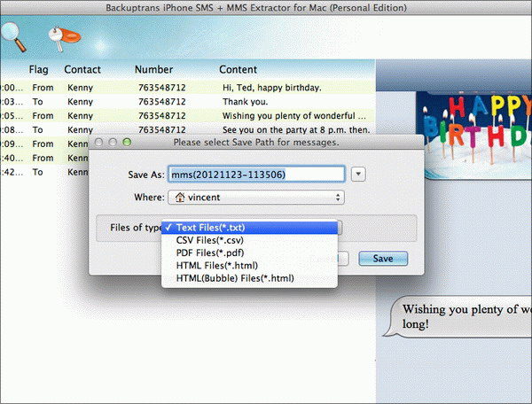Select 'See you on the party' row
This screenshot has width=532, height=404.
(188, 129)
